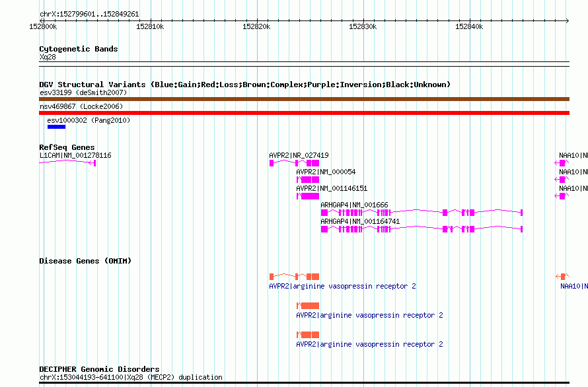Open the third NAA10 RefSeq label

point(573,188)
